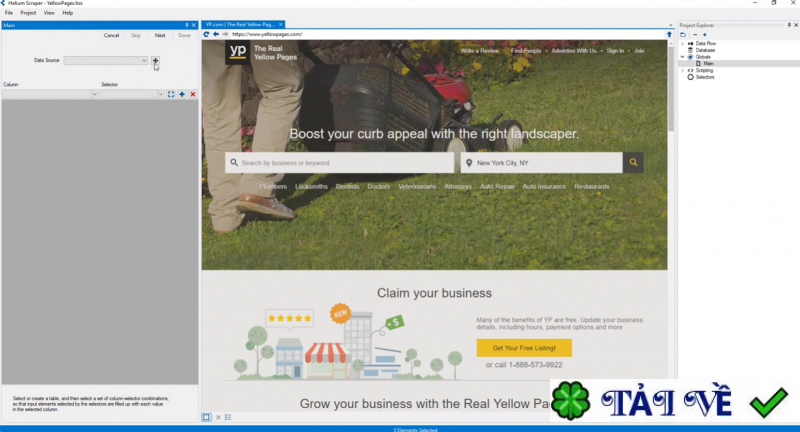Click the minus icon in Project Explorer toolbar

tap(695, 35)
